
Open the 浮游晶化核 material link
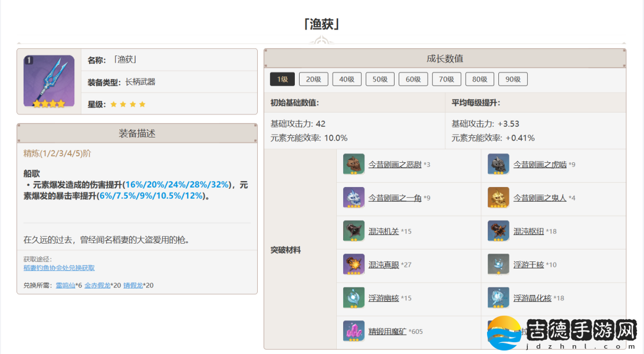pyautogui.click(x=532, y=298)
